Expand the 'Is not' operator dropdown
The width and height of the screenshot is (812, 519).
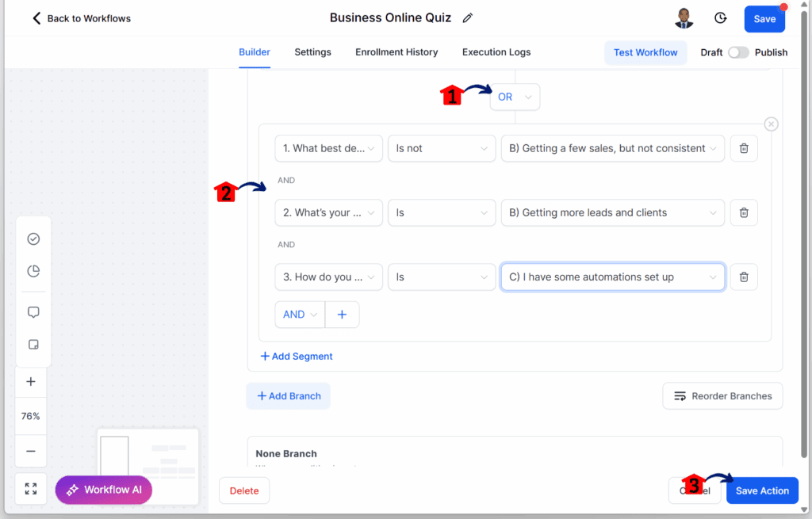click(x=441, y=148)
